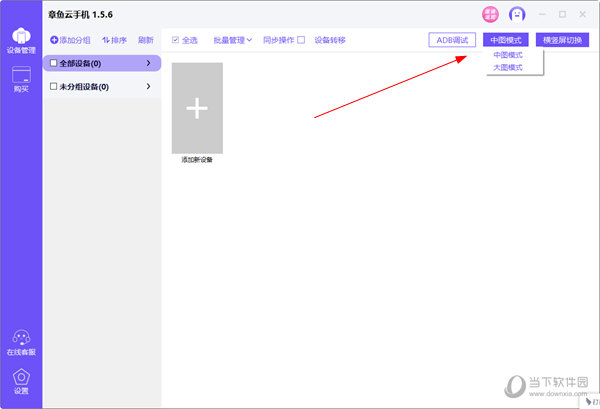Select the 全部设备(0) group row
This screenshot has width=600, height=409.
coord(102,63)
